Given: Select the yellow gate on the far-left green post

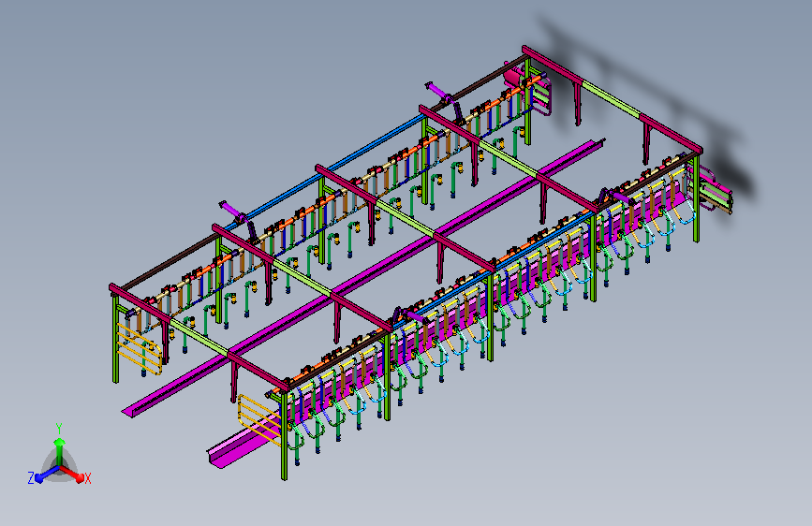Looking at the screenshot, I should 139,348.
